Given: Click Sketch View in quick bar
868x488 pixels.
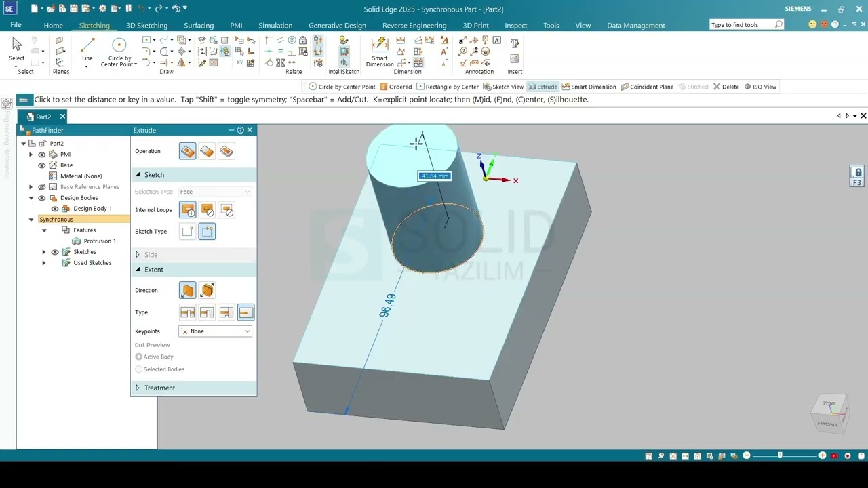Looking at the screenshot, I should [x=503, y=87].
